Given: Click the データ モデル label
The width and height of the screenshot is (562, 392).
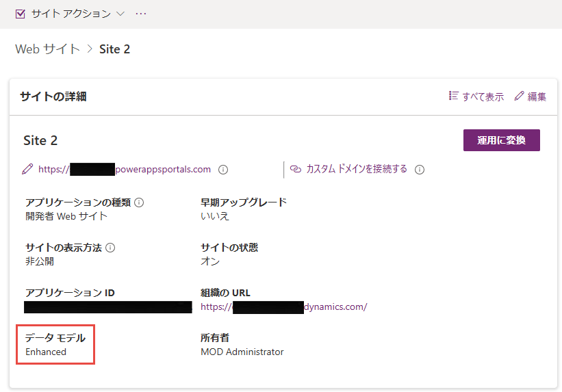Looking at the screenshot, I should 55,338.
